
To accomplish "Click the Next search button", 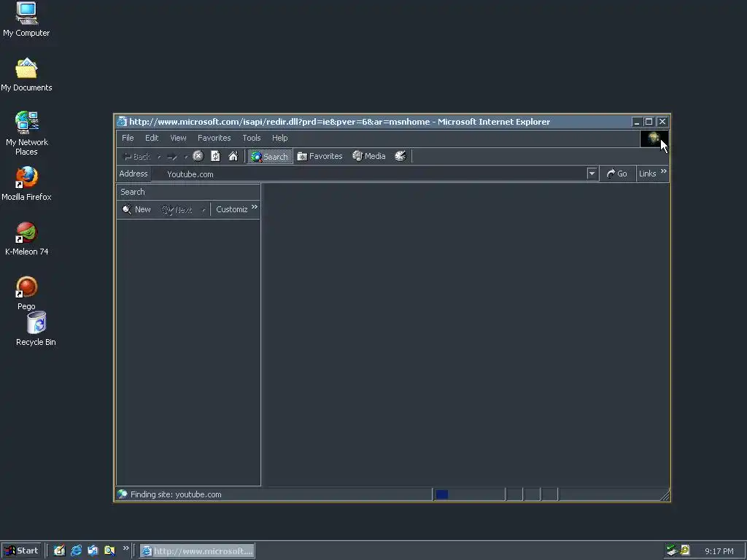I will click(177, 209).
